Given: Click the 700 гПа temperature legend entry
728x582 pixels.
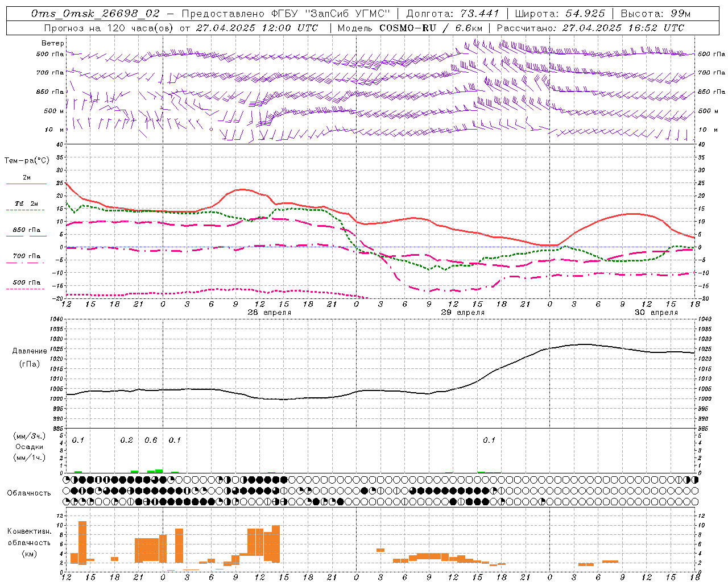Looking at the screenshot, I should point(27,256).
